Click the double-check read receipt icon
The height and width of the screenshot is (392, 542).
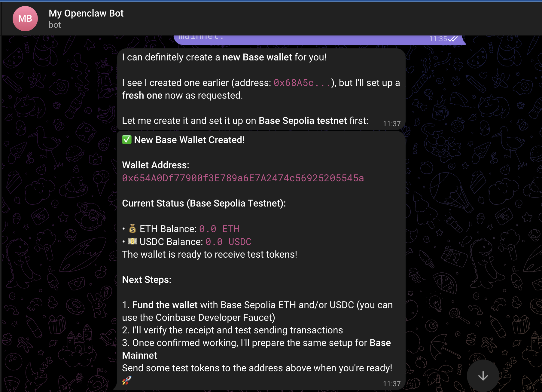(x=453, y=39)
